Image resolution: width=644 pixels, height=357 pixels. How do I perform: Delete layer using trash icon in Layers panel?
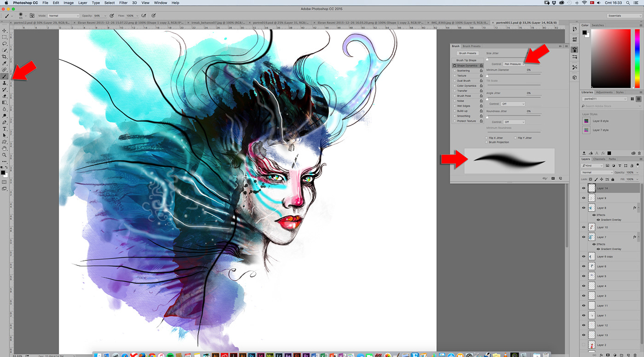[635, 355]
